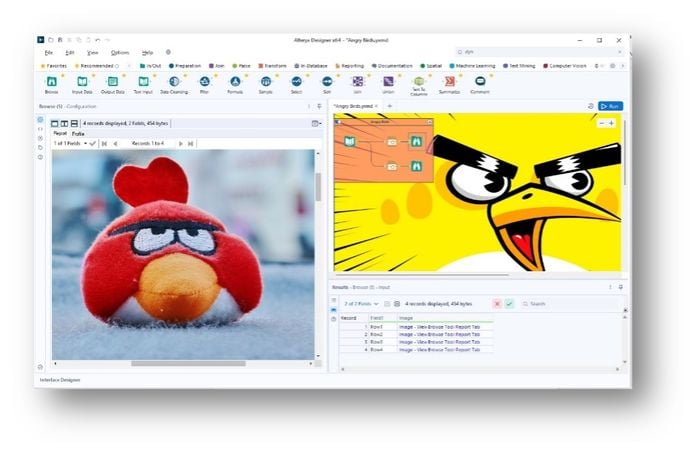Select side-by-side split layout icon
Screen dimensions: 699x457
(64, 124)
